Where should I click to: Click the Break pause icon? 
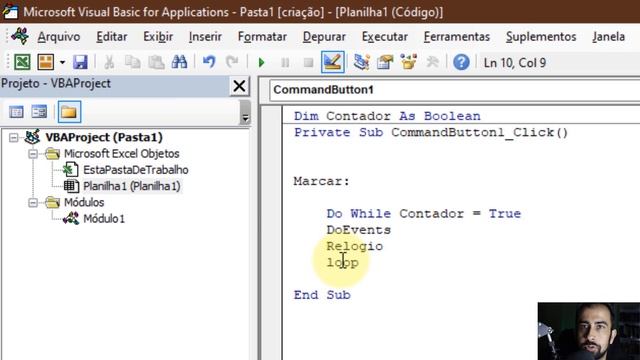pos(285,62)
